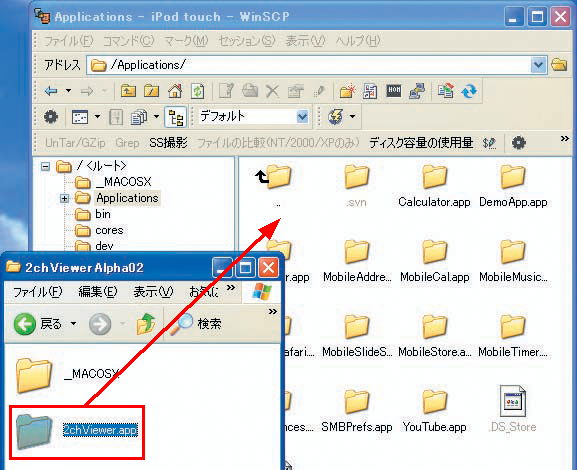The height and width of the screenshot is (470, 577).
Task: Open the terminal console icon
Action: point(393,90)
